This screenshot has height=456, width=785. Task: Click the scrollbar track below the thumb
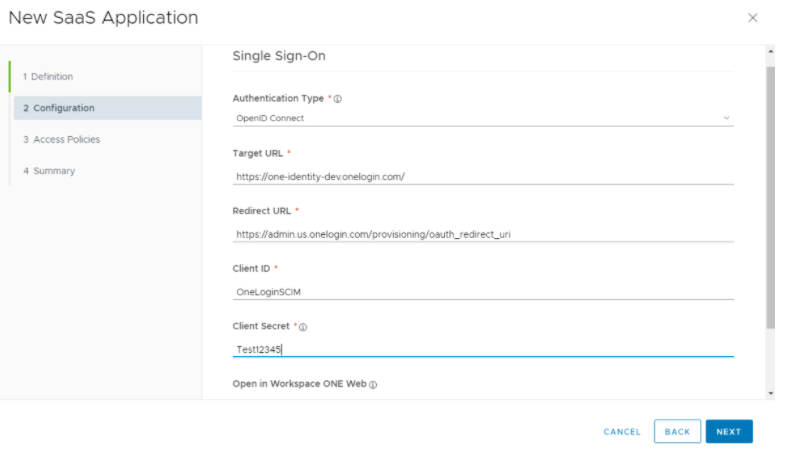(x=769, y=358)
